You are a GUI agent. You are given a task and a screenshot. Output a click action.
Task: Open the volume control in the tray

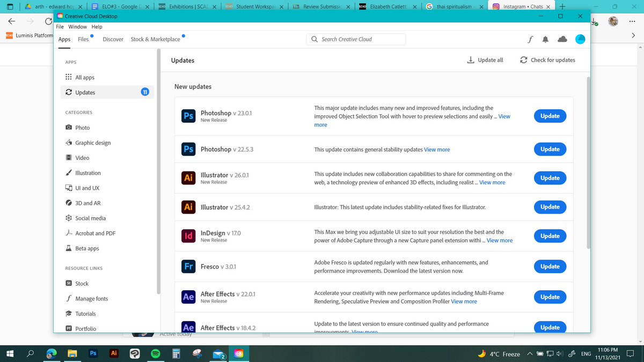(560, 353)
